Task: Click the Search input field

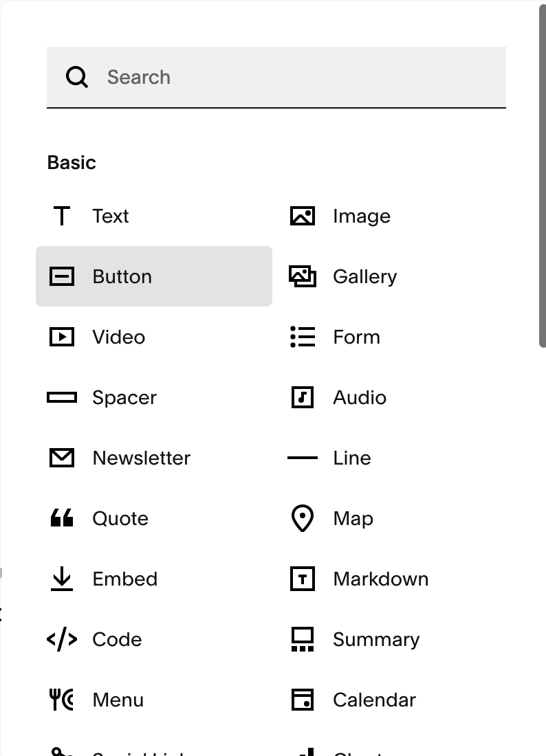Action: point(303,77)
